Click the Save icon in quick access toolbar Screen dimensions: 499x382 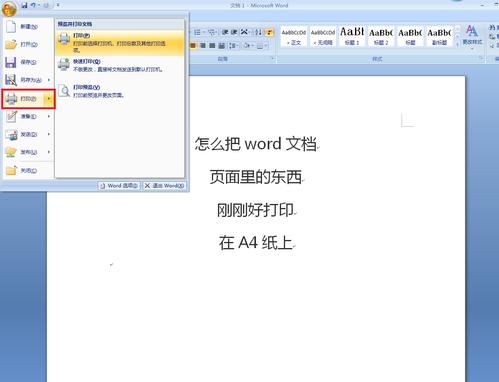24,5
